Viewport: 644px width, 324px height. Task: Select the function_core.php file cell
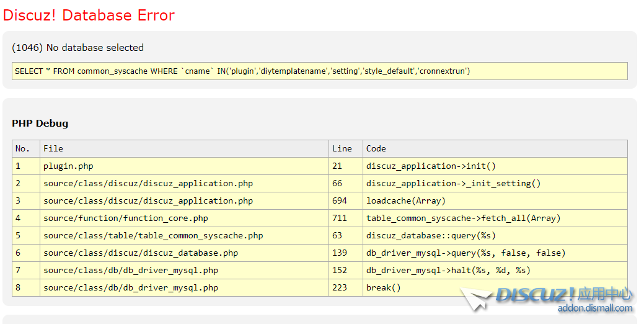(x=185, y=218)
